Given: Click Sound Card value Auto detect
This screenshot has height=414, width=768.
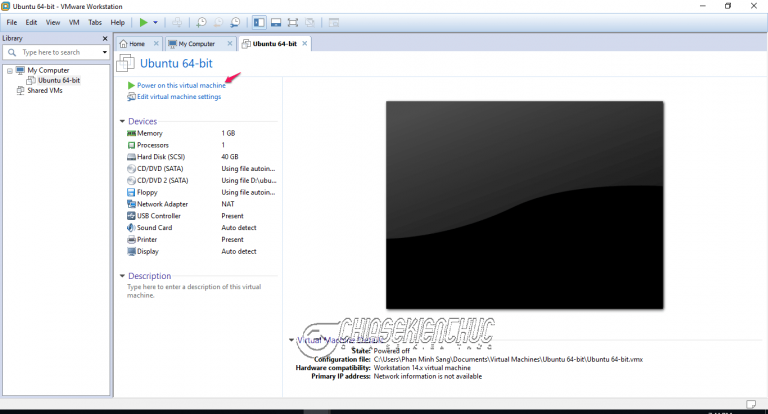Looking at the screenshot, I should [239, 227].
